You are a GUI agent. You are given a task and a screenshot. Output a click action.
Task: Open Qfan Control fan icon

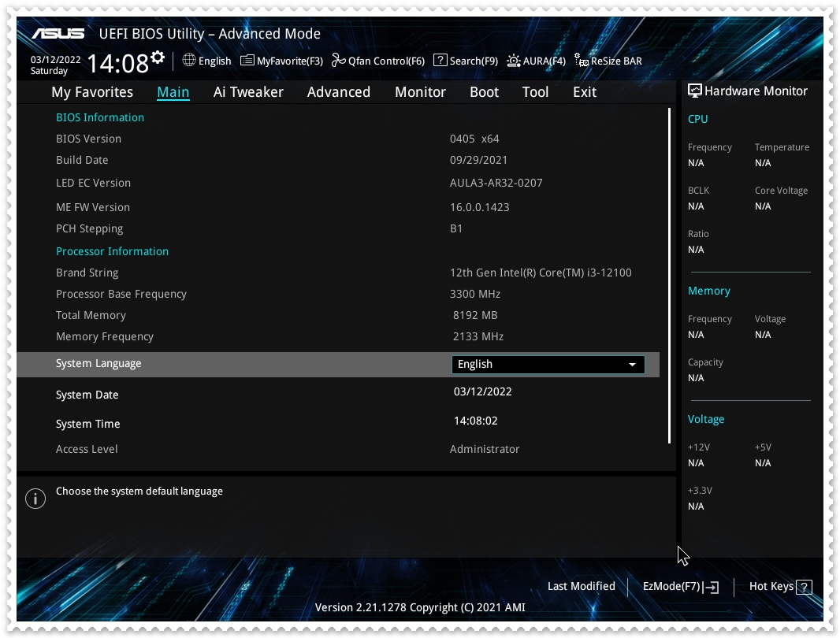[338, 60]
